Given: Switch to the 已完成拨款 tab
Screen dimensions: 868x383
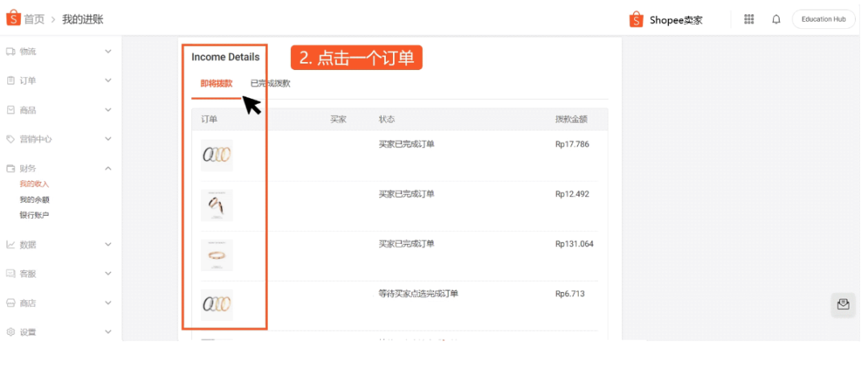Looking at the screenshot, I should click(270, 84).
